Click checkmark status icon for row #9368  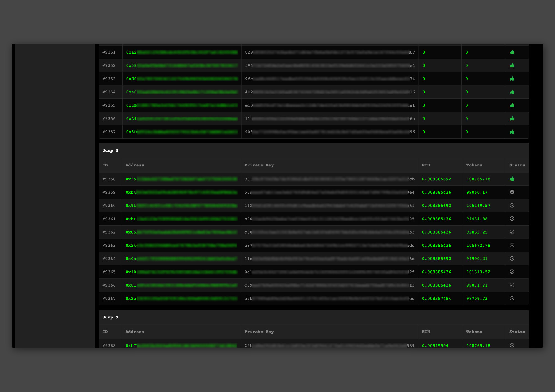(512, 345)
